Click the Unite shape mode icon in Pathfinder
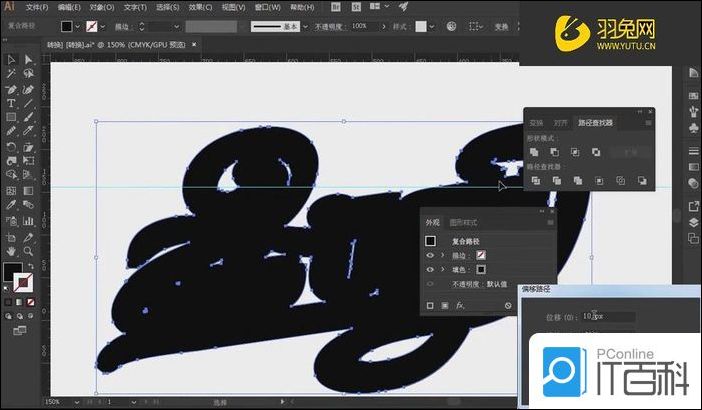Image resolution: width=702 pixels, height=410 pixels. pos(535,151)
